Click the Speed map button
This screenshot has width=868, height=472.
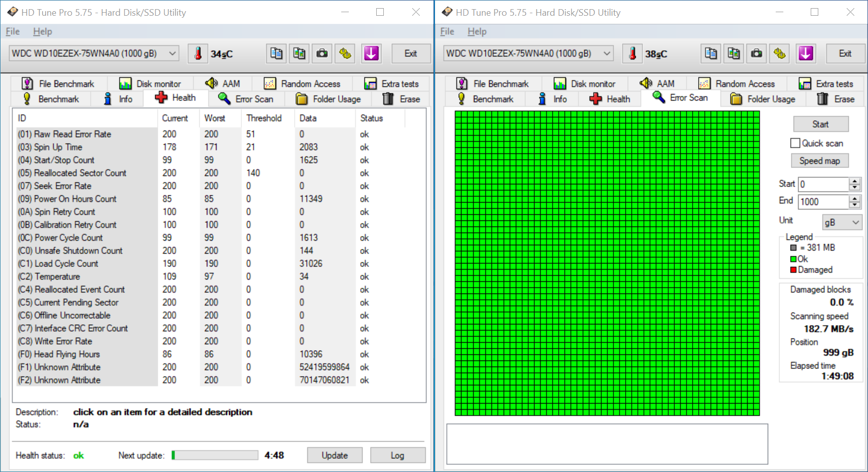click(x=820, y=160)
